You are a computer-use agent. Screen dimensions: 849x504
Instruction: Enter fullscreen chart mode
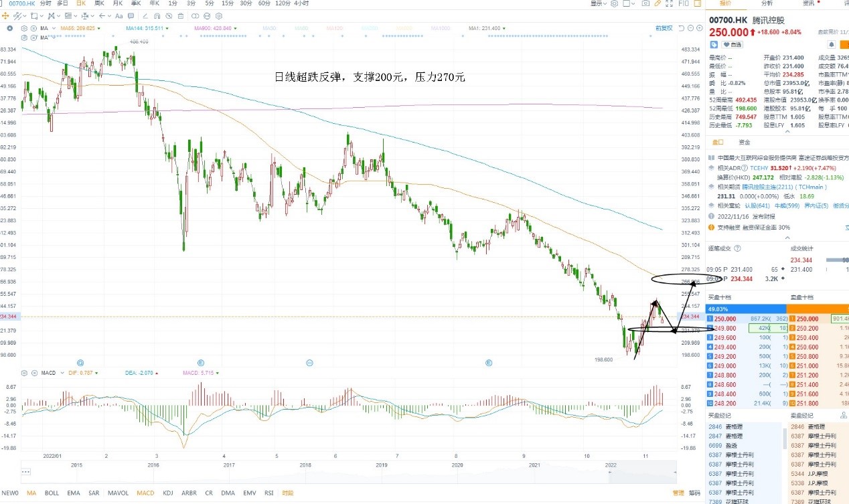670,3
